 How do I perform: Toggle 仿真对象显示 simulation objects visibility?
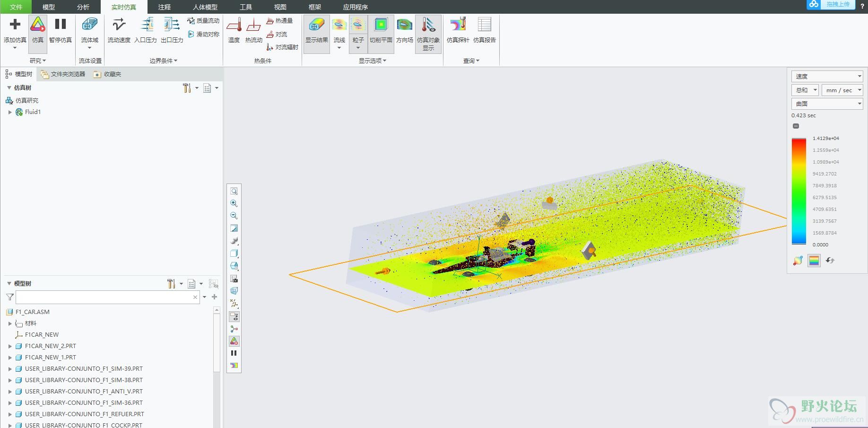[x=428, y=33]
